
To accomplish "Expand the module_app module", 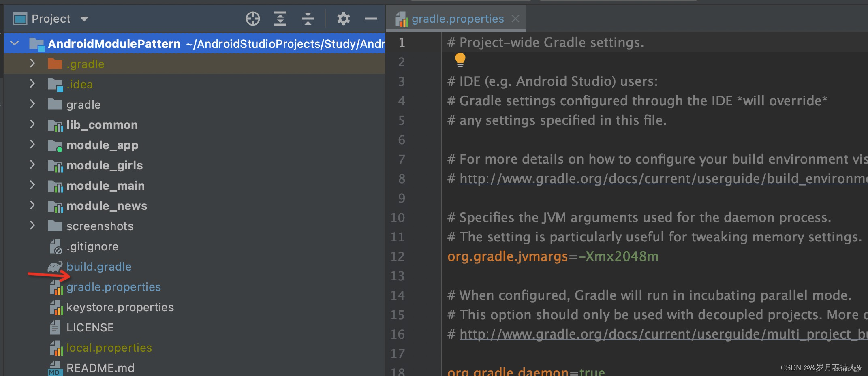I will point(32,145).
